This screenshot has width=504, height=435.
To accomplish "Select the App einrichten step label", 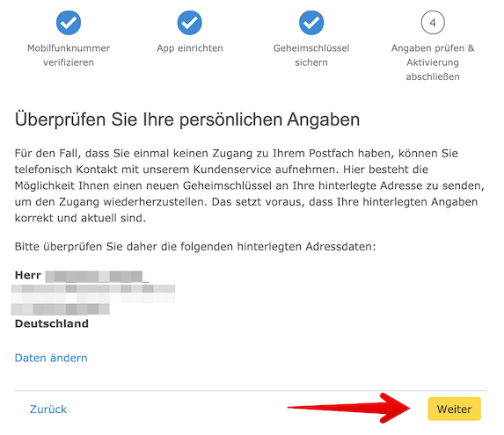I will 190,48.
